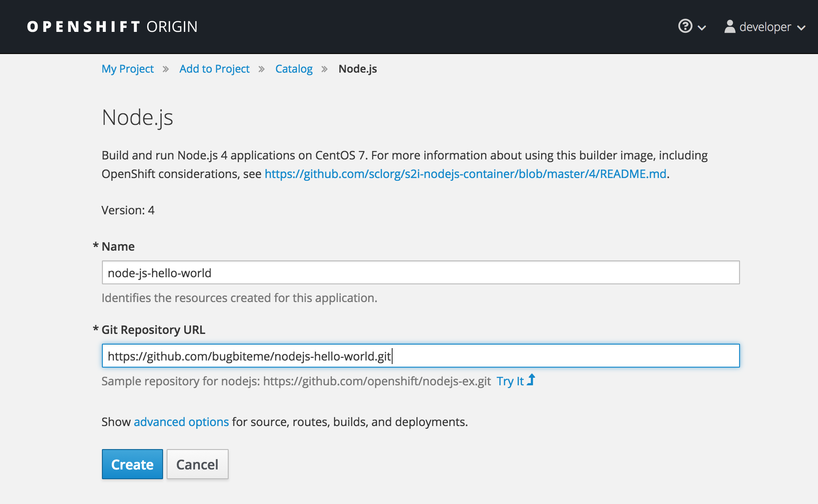This screenshot has width=818, height=504.
Task: Open the Catalog breadcrumb link
Action: (x=294, y=69)
